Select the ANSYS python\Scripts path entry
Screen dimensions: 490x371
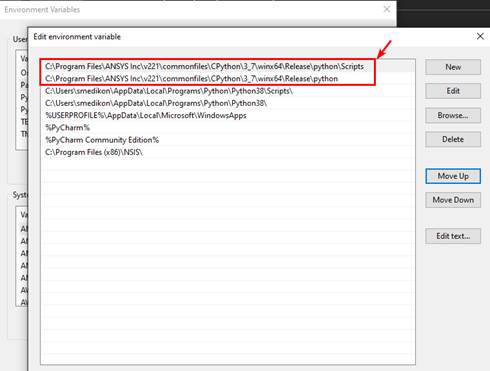coord(228,66)
